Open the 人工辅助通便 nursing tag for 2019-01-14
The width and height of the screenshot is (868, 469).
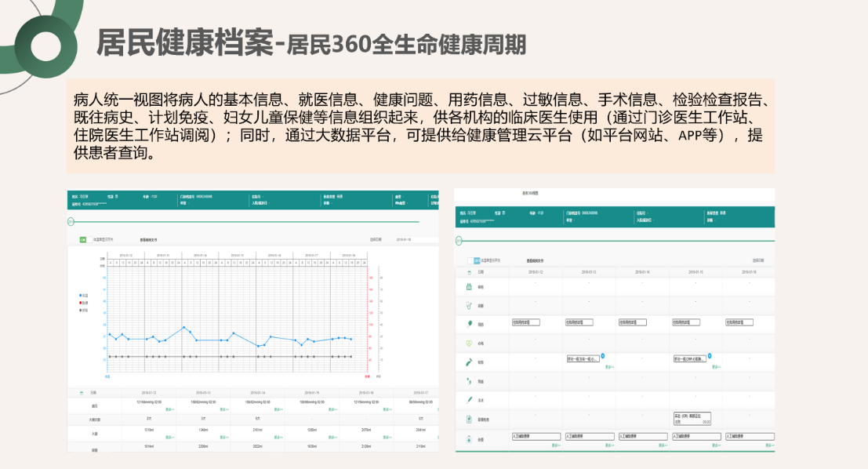coord(643,436)
